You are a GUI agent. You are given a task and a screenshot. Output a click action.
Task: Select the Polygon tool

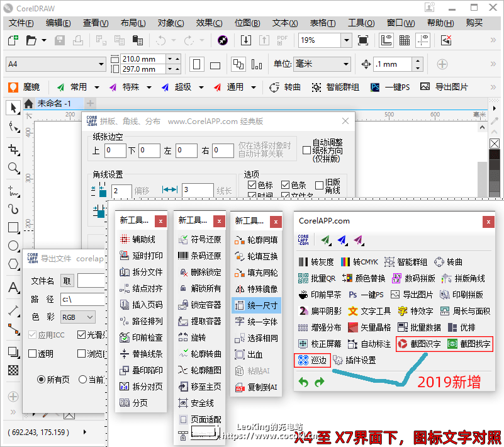(x=13, y=264)
